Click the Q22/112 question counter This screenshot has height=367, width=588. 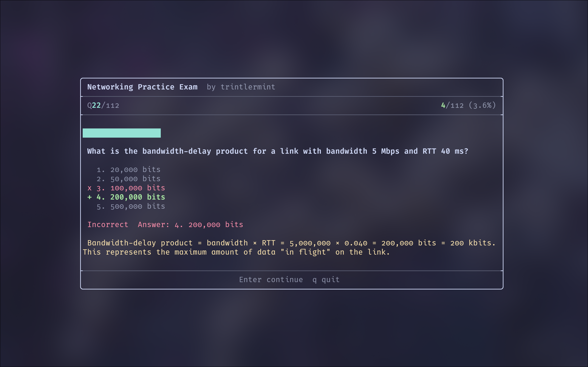pyautogui.click(x=103, y=105)
